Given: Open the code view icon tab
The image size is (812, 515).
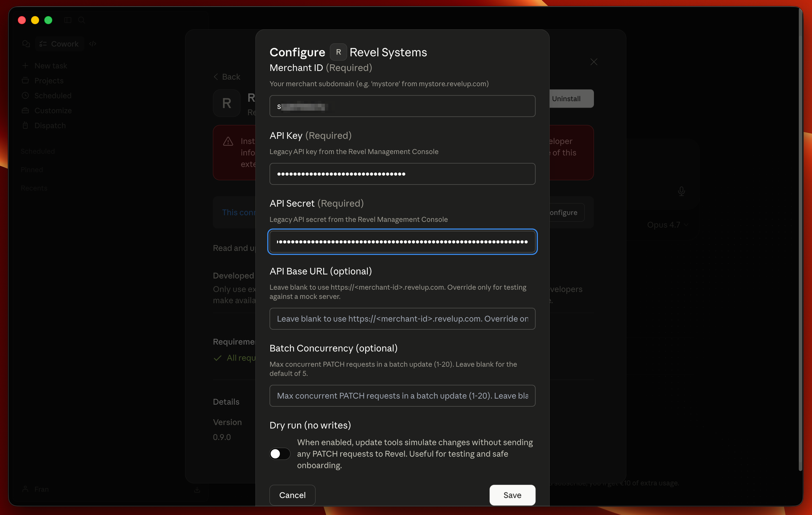Looking at the screenshot, I should [x=93, y=44].
